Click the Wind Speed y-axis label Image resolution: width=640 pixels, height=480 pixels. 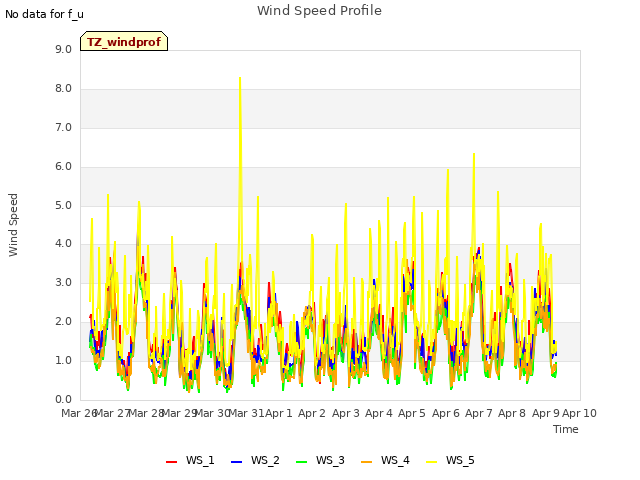pyautogui.click(x=13, y=225)
